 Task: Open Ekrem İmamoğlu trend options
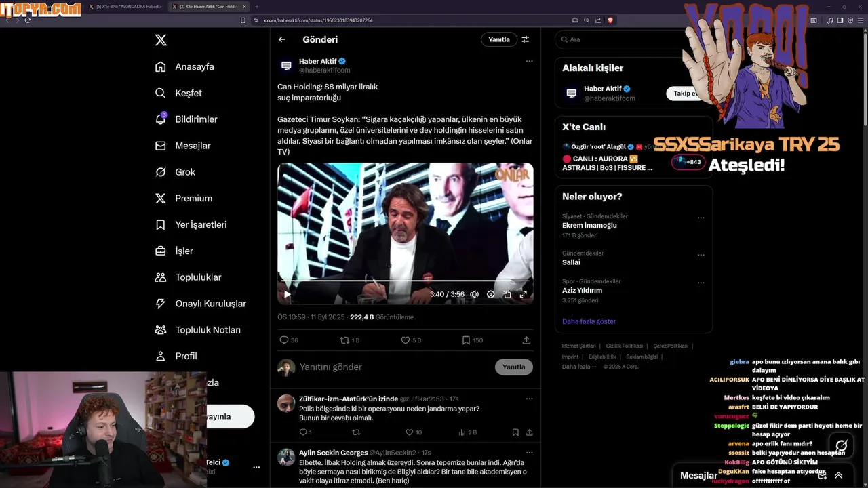tap(701, 218)
